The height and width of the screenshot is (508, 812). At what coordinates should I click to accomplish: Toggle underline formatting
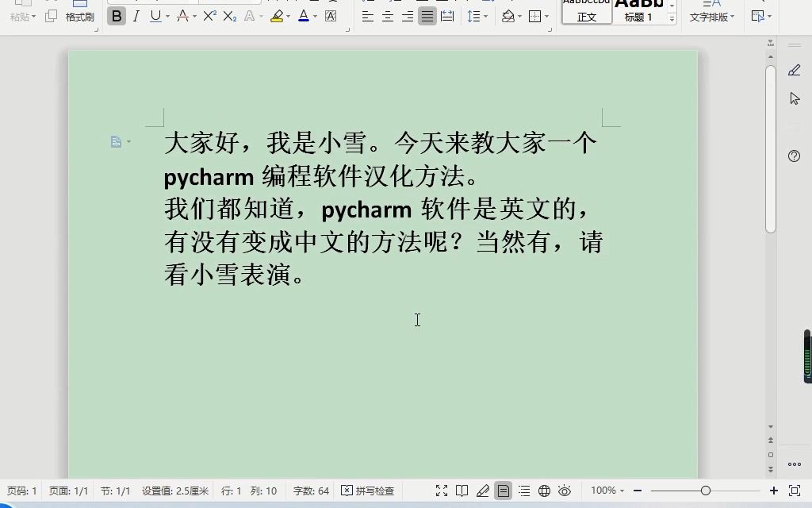[x=154, y=15]
